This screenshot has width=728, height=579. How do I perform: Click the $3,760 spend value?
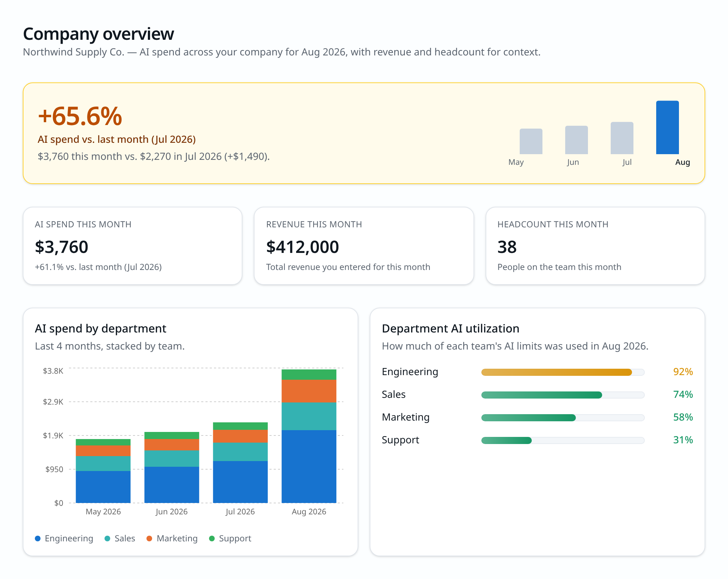61,247
